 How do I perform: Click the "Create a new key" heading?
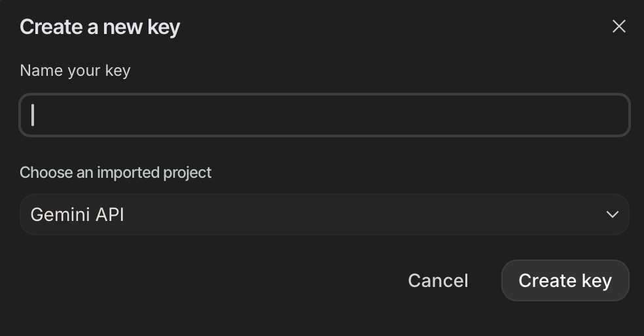click(x=100, y=27)
